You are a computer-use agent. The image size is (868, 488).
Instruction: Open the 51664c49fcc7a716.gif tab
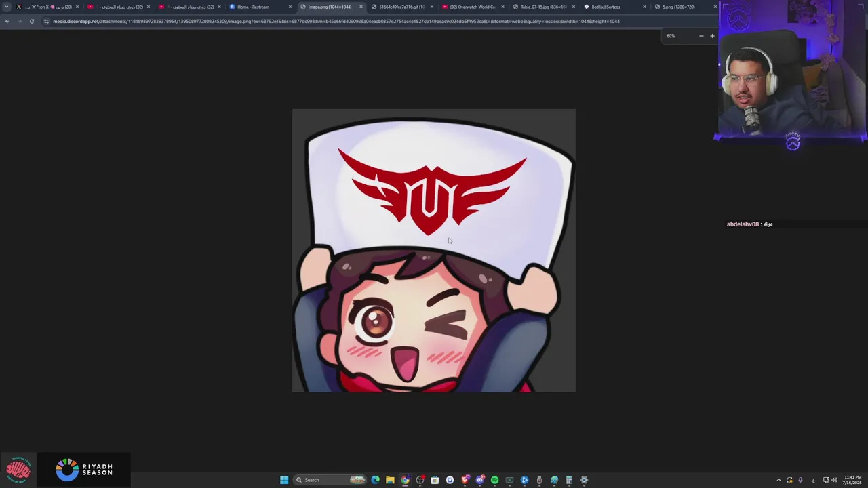tap(402, 7)
